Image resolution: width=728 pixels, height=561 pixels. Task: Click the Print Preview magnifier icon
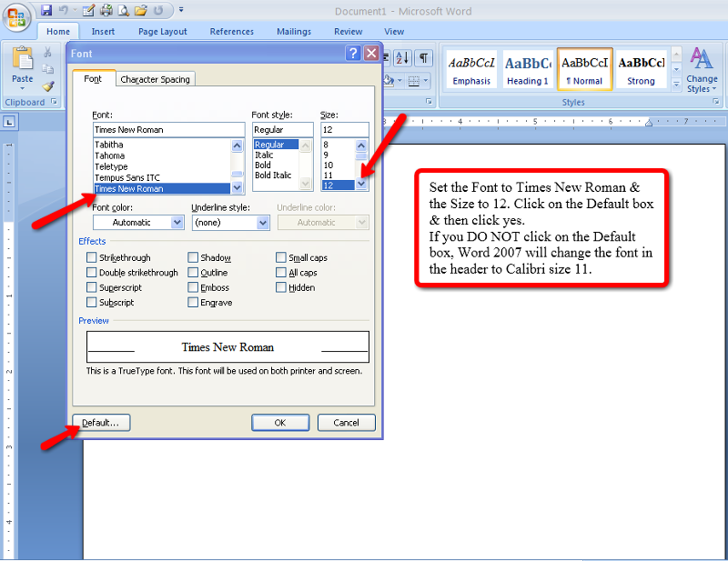click(x=124, y=10)
